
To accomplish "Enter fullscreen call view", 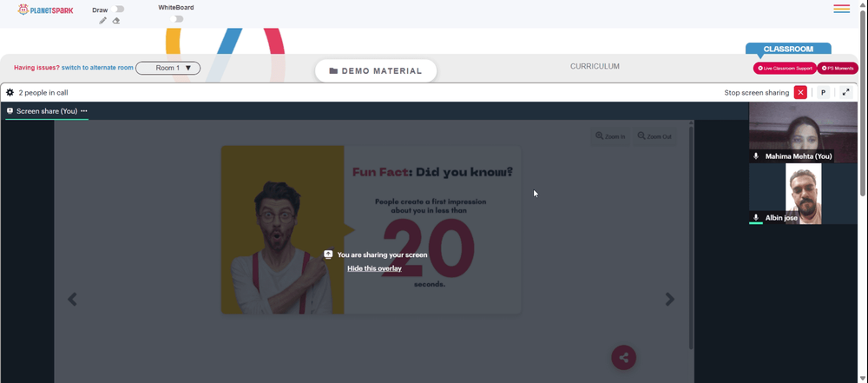I will point(845,93).
